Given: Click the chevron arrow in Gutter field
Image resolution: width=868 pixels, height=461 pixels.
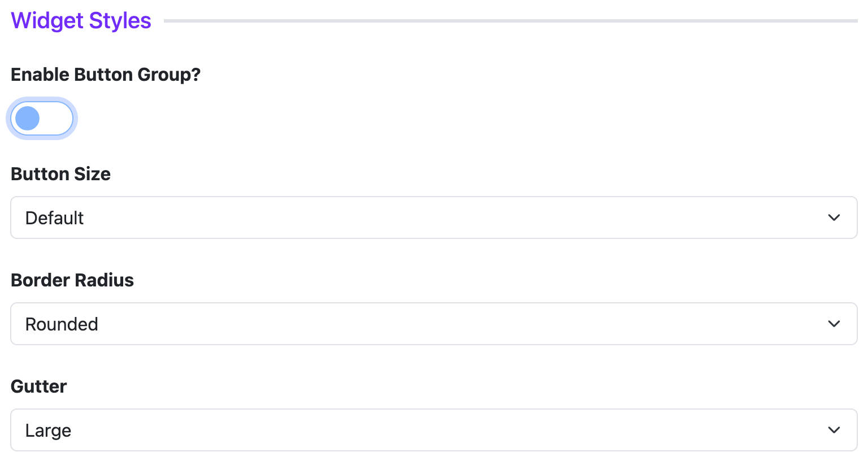Looking at the screenshot, I should click(x=834, y=430).
